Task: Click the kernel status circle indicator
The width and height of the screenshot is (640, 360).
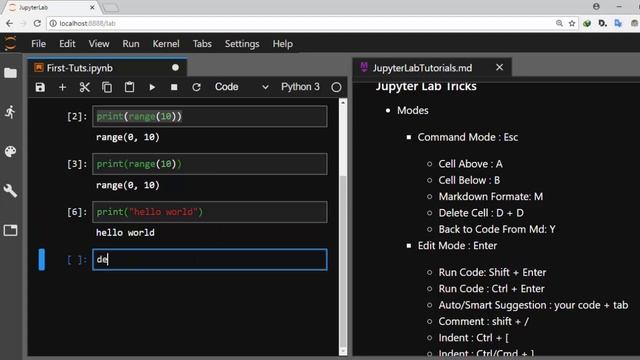Action: tap(336, 87)
